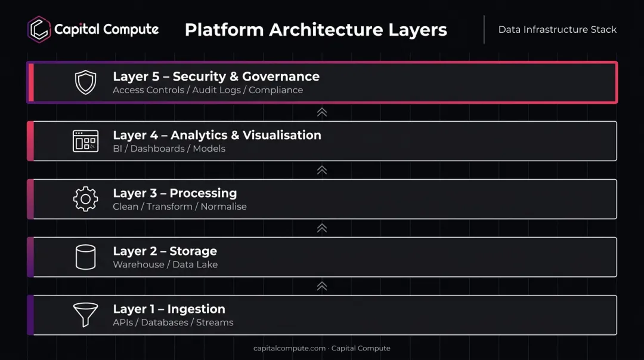Click the Capital Compute hexagon logo

(39, 29)
